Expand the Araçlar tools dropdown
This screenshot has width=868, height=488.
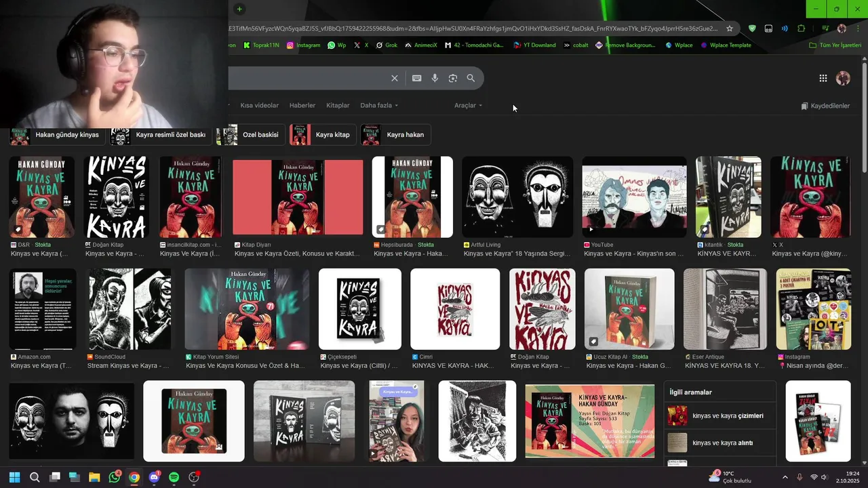(x=468, y=106)
